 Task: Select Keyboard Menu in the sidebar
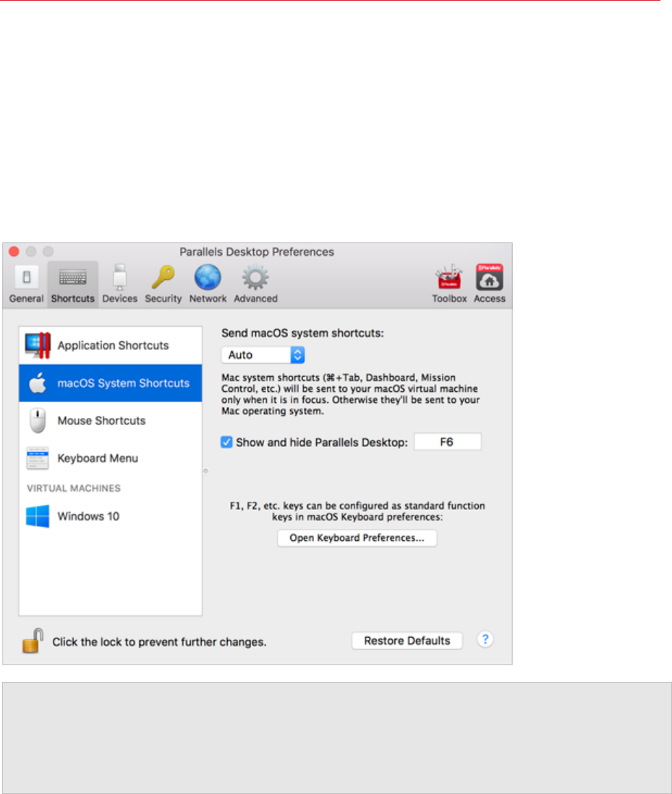[x=111, y=458]
